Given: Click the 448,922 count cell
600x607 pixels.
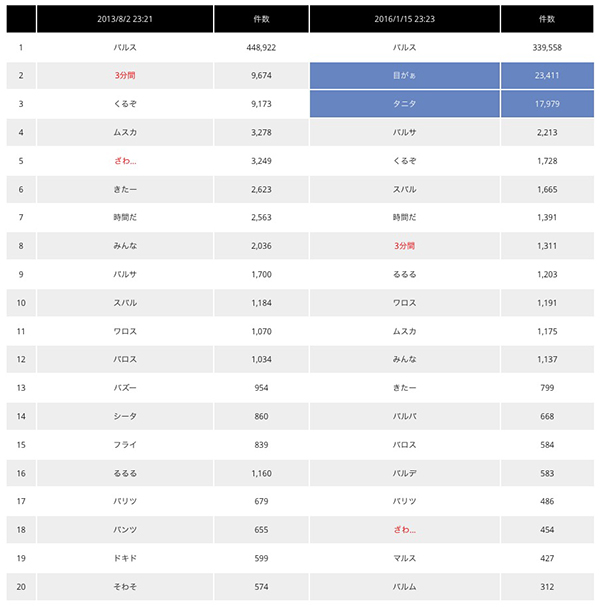Looking at the screenshot, I should (x=261, y=47).
